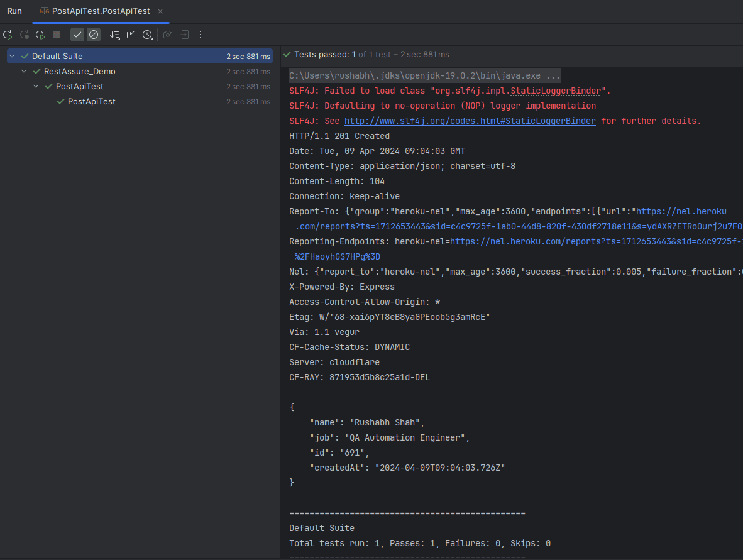The width and height of the screenshot is (743, 560).
Task: Stop the running test process
Action: coord(57,35)
